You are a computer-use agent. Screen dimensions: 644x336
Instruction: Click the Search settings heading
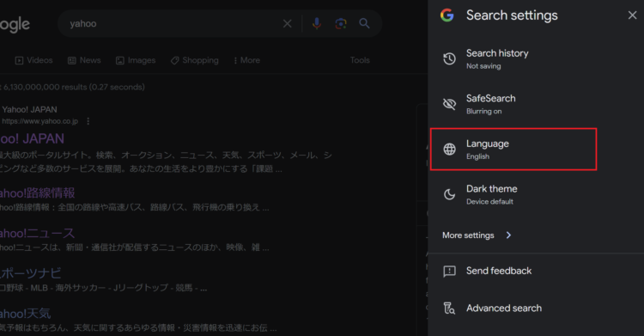coord(512,15)
